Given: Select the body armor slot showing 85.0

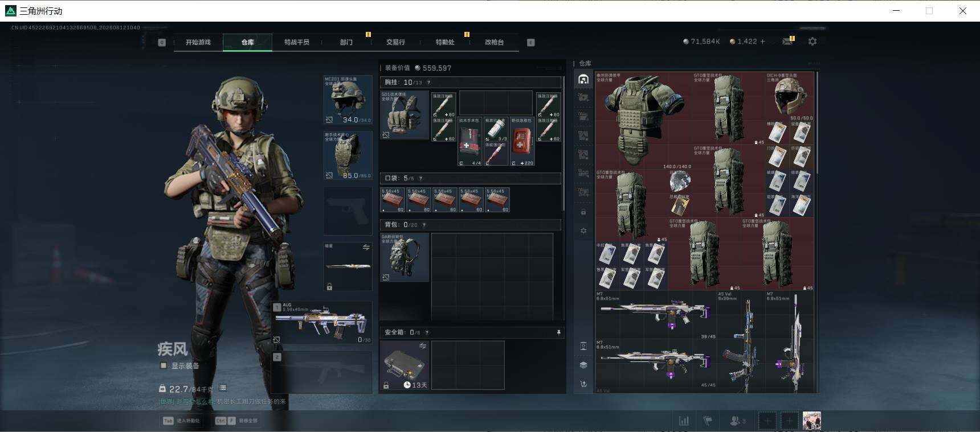Looking at the screenshot, I should pyautogui.click(x=348, y=155).
